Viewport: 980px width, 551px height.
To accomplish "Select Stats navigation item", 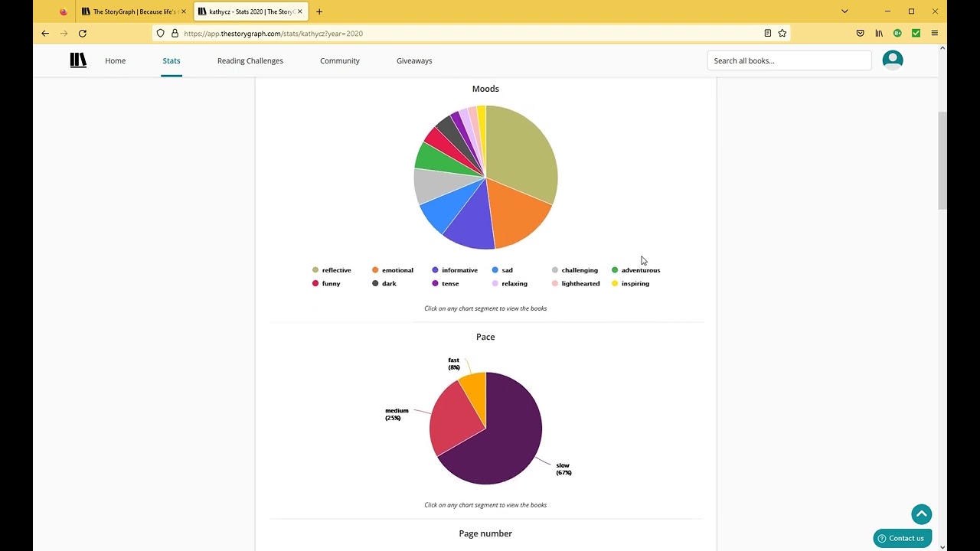I will pos(171,60).
